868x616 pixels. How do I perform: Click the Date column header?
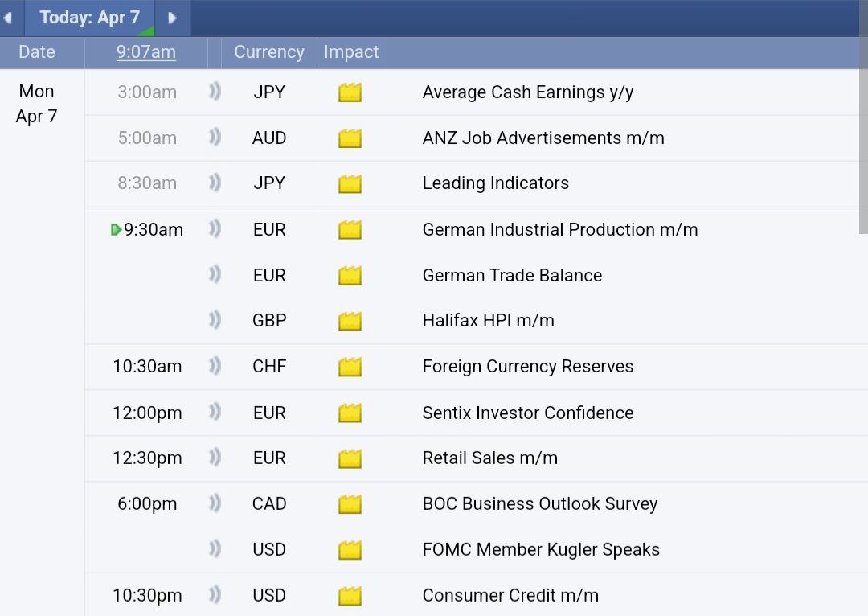[36, 52]
